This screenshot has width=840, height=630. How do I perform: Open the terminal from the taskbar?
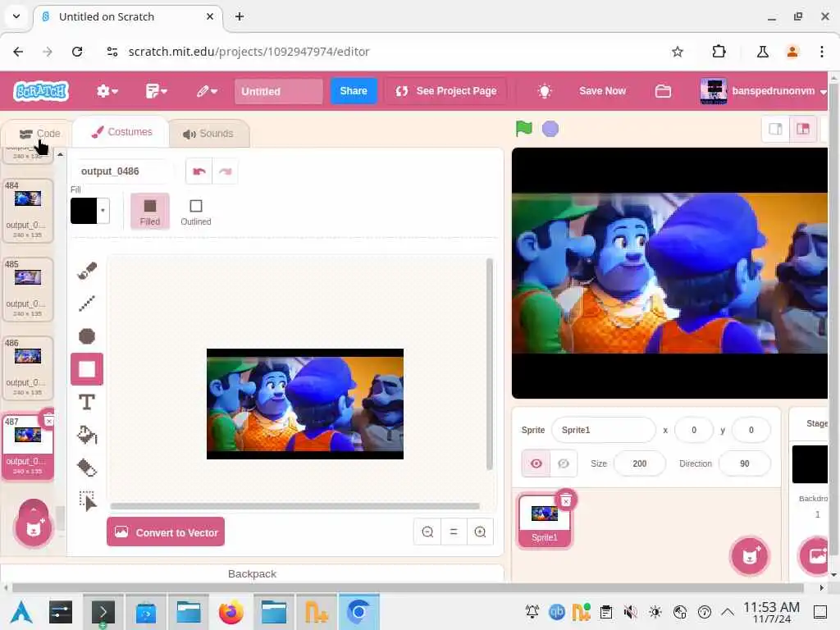[x=103, y=612]
